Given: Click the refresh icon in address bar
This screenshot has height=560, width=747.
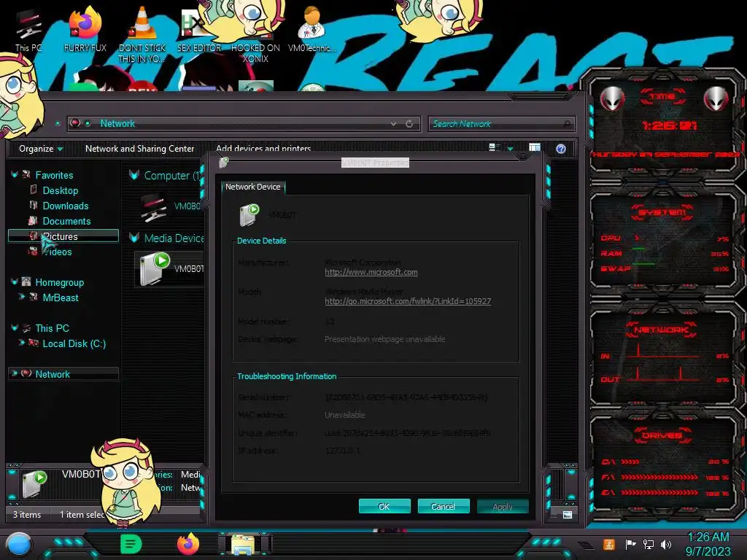Looking at the screenshot, I should coord(409,124).
